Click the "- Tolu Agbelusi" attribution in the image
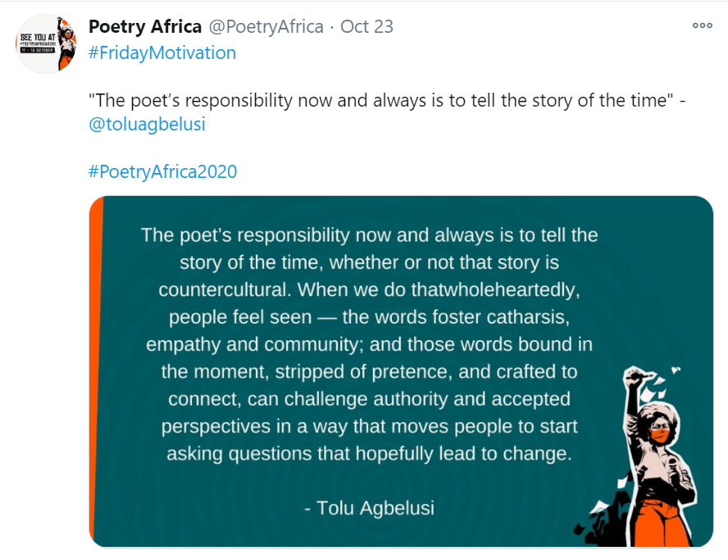The image size is (728, 560). pos(369,508)
